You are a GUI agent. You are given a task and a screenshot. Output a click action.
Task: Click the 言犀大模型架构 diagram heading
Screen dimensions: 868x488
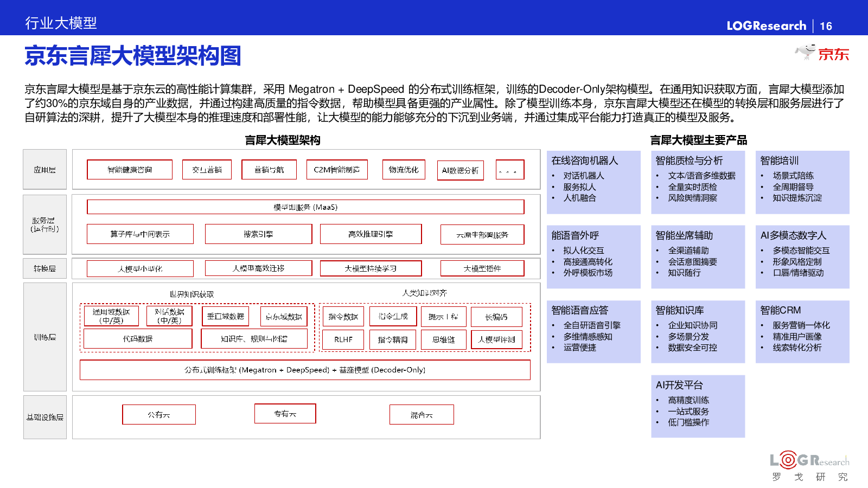click(x=283, y=140)
